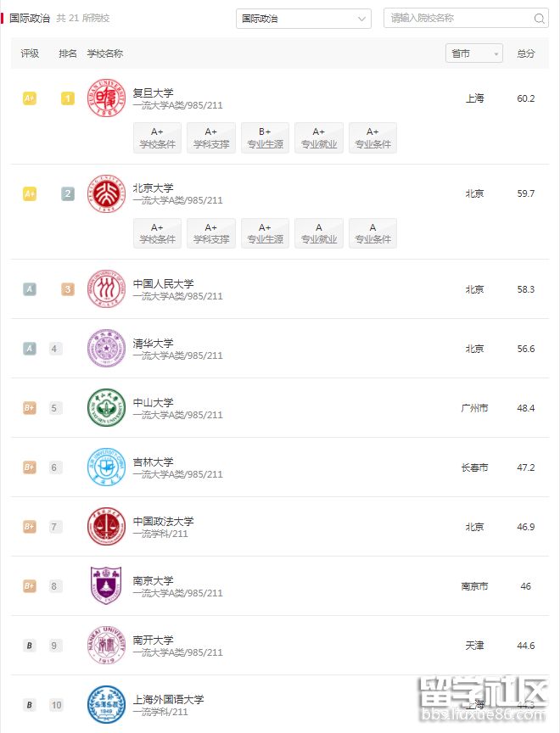Open 复旦大学 school link
The height and width of the screenshot is (733, 560).
click(154, 93)
